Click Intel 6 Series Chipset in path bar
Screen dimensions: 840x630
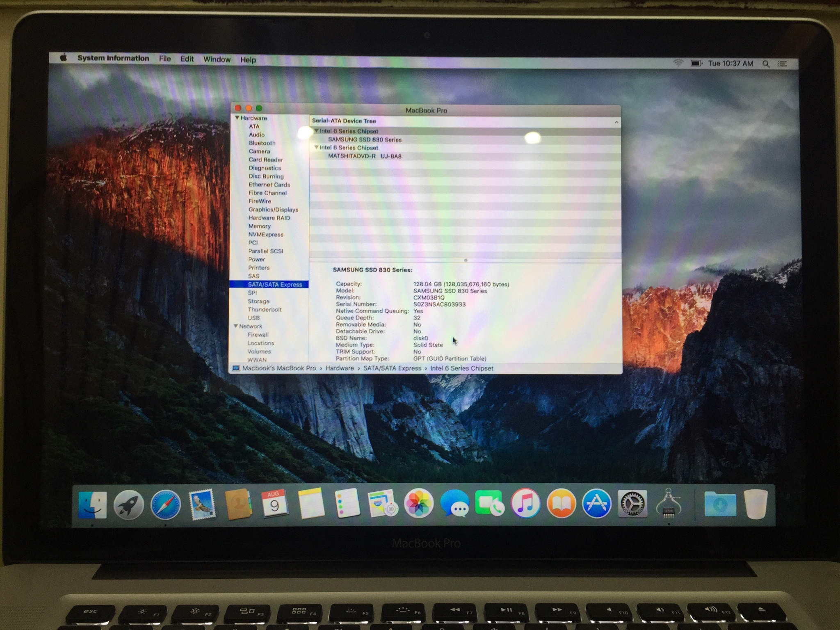(462, 368)
